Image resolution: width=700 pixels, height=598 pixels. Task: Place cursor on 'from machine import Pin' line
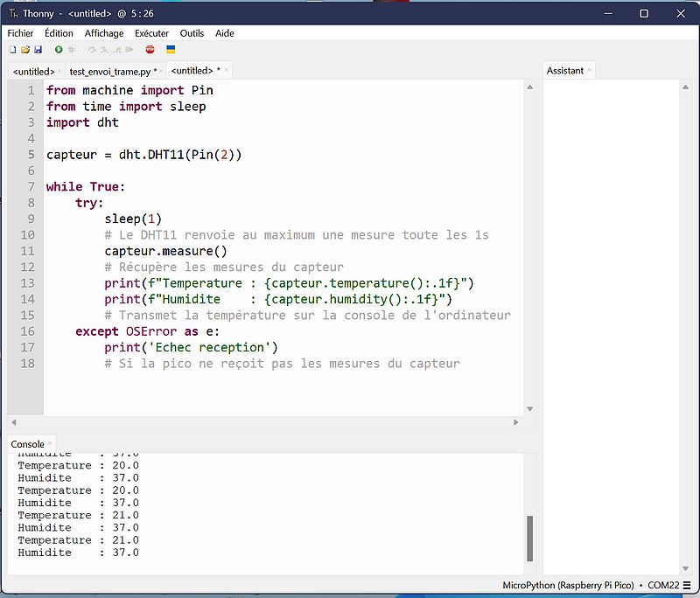click(129, 91)
